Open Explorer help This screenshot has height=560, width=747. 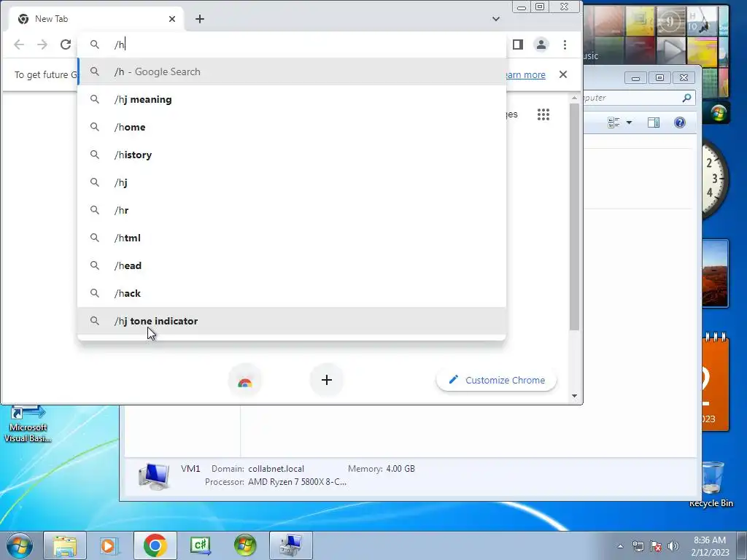(x=680, y=122)
